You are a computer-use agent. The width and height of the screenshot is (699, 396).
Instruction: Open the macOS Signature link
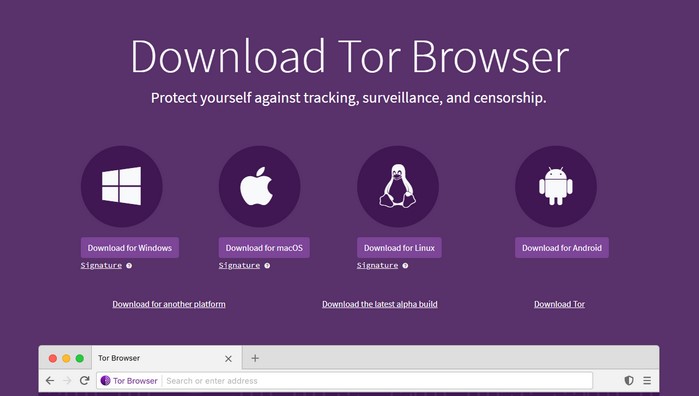tap(239, 265)
